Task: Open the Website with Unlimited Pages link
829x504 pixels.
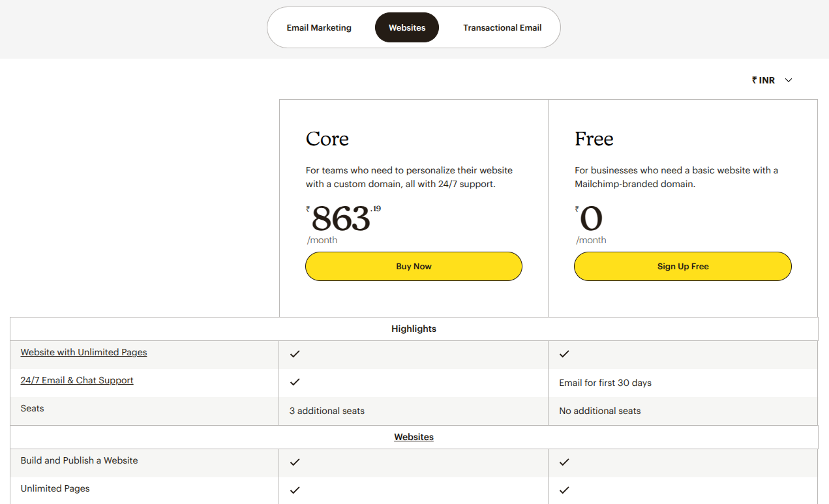Action: pos(83,351)
